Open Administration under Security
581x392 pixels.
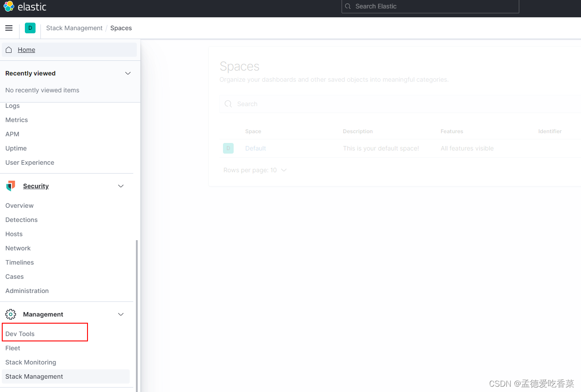pyautogui.click(x=27, y=291)
